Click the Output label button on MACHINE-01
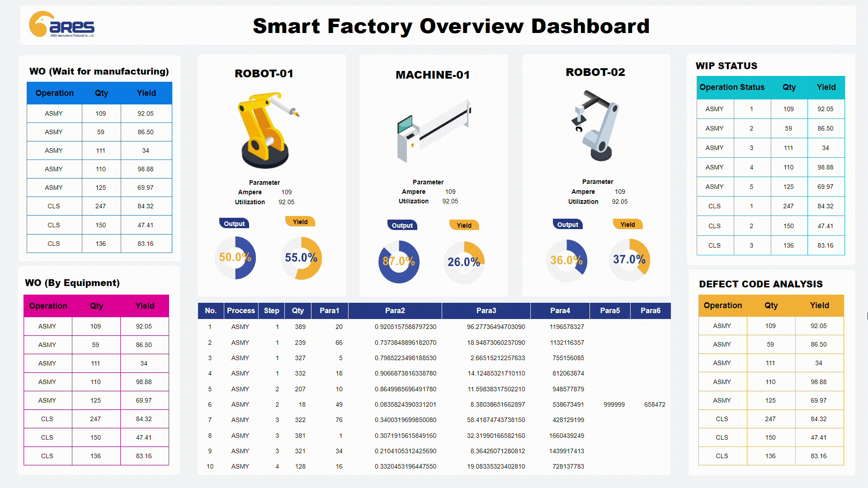868x488 pixels. click(400, 225)
